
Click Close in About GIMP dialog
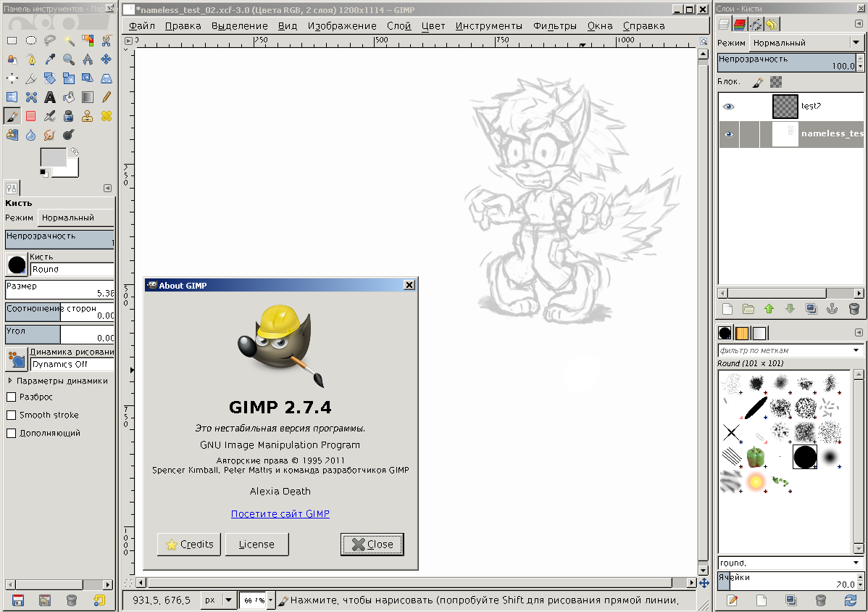[x=372, y=545]
